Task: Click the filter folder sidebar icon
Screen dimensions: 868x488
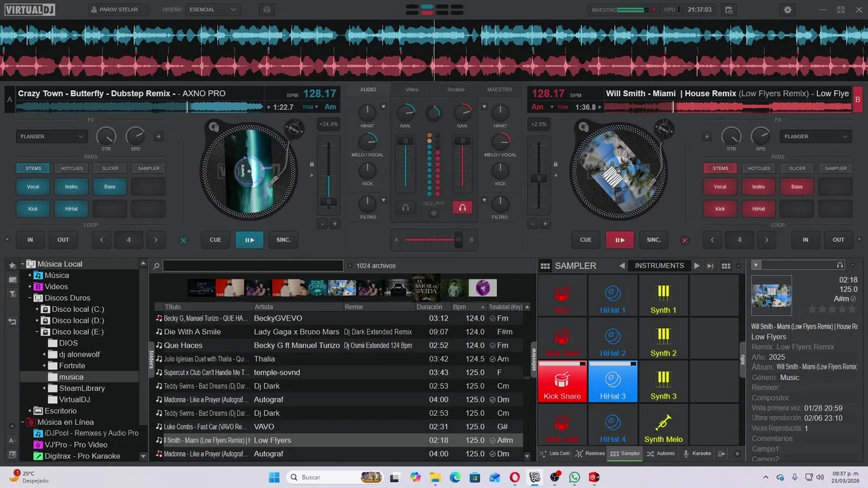Action: [12, 293]
